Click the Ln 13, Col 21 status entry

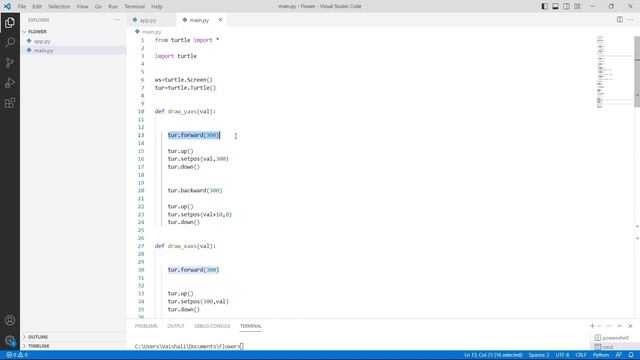[493, 355]
